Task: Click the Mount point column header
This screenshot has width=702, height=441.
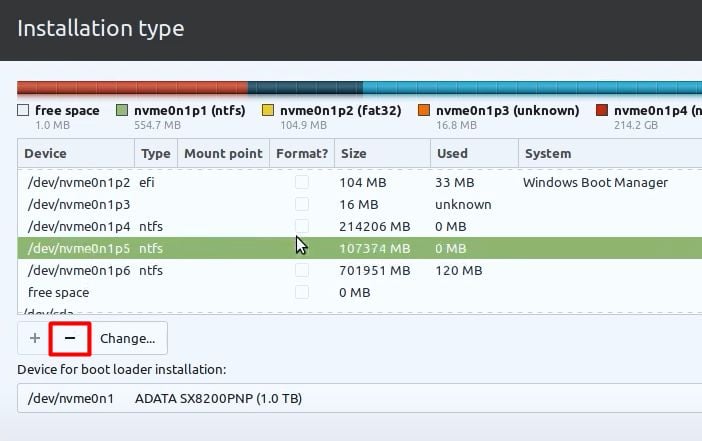Action: 223,154
